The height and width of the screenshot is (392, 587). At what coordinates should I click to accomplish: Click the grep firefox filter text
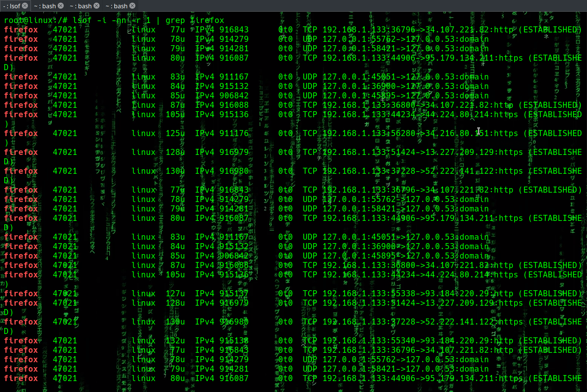(x=194, y=20)
